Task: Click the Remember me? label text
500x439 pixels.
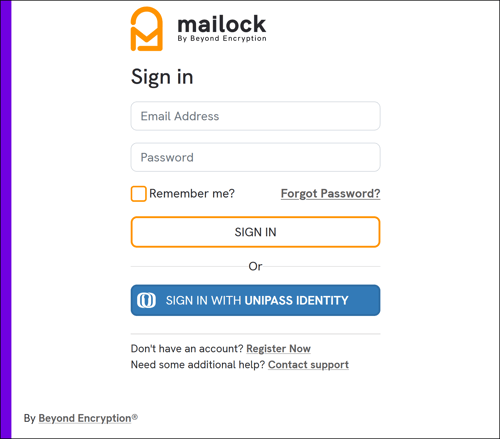Action: [x=192, y=193]
